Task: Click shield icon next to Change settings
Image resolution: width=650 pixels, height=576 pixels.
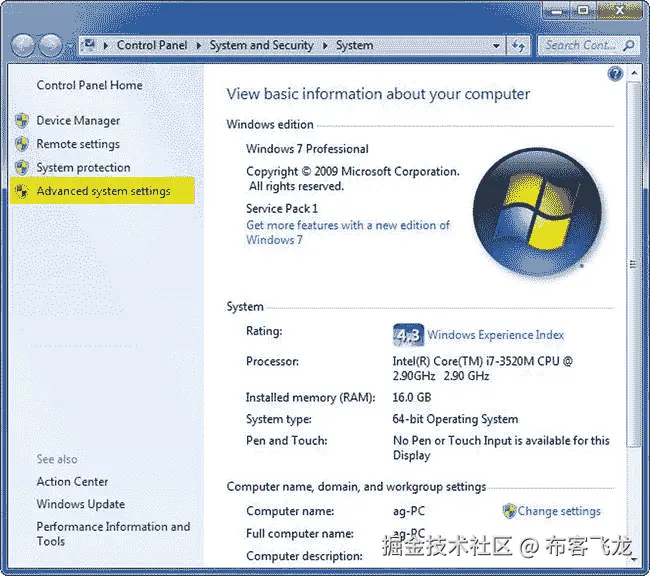Action: [509, 511]
